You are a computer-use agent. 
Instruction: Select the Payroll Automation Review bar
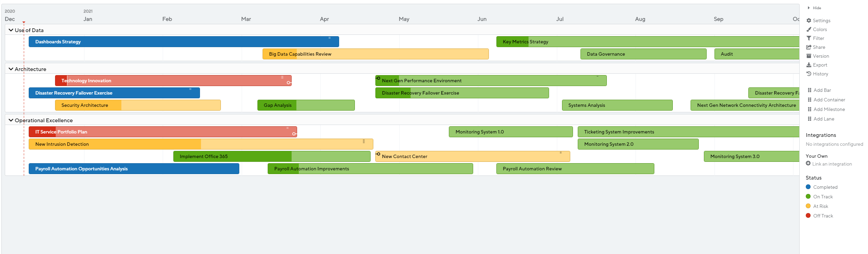click(x=575, y=169)
